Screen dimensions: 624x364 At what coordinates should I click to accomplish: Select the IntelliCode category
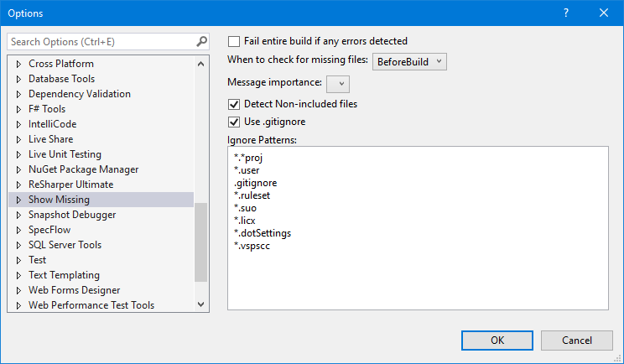pos(52,124)
